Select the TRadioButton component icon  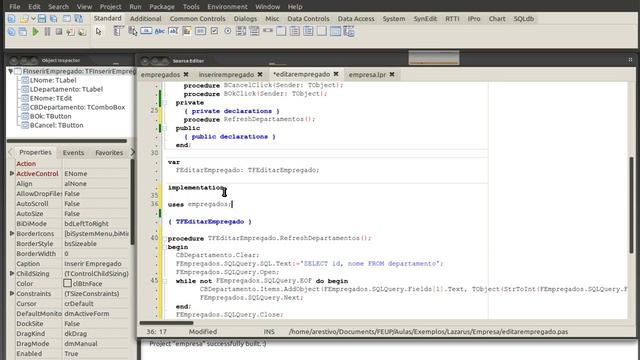(x=228, y=31)
